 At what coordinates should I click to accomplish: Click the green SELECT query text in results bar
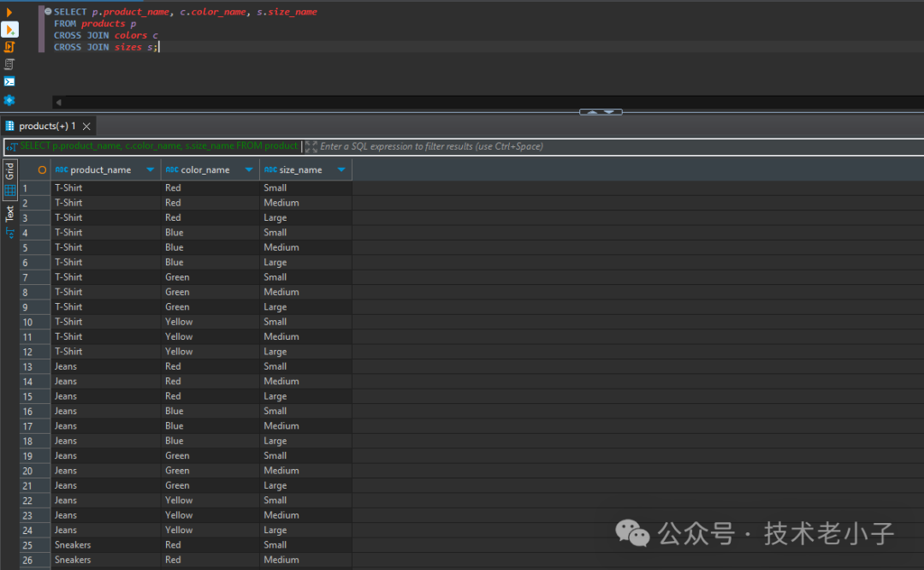(158, 146)
